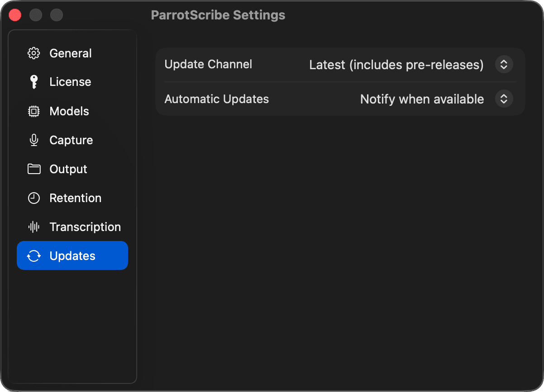Click the waveform icon beside Transcription
The height and width of the screenshot is (392, 544).
tap(34, 227)
